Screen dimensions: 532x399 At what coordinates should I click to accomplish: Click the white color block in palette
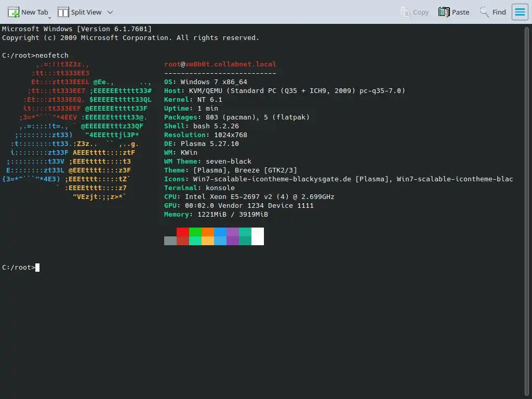258,236
